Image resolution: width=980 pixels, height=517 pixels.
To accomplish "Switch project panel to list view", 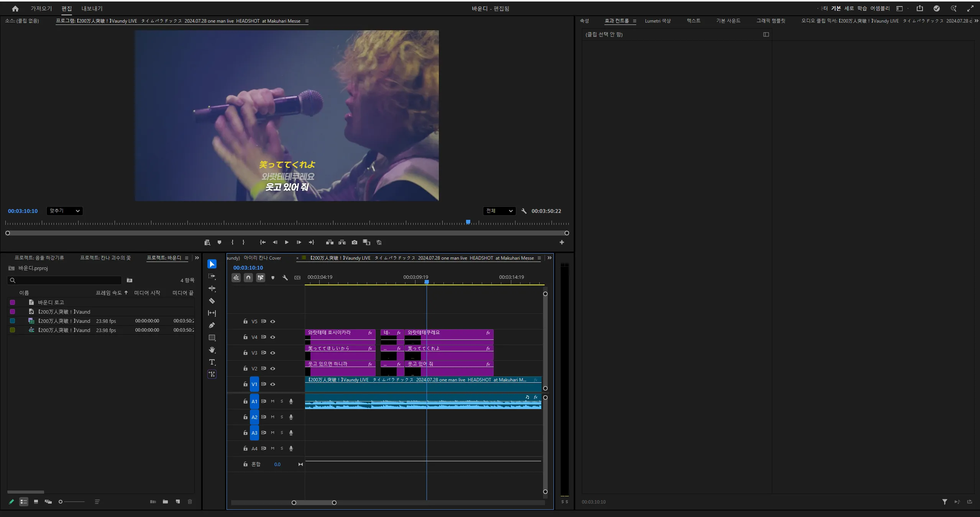I will 24,502.
